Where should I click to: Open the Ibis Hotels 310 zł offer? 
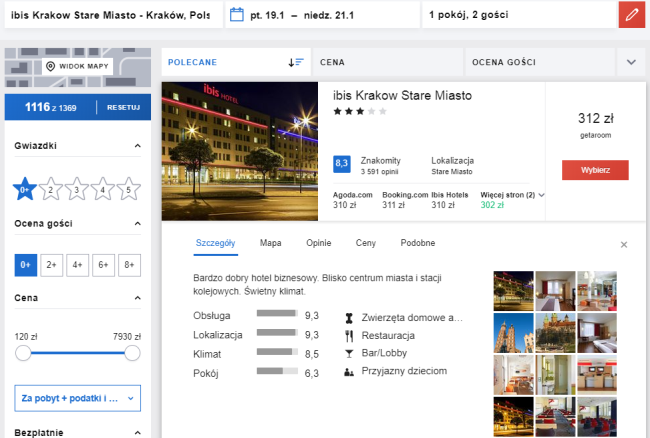[450, 200]
